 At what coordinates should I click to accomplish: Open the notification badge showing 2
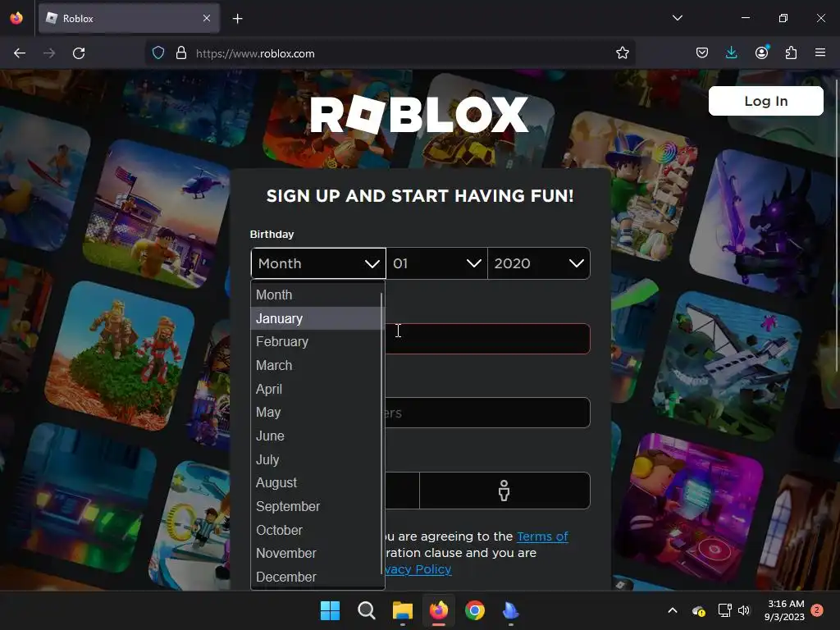pos(817,610)
